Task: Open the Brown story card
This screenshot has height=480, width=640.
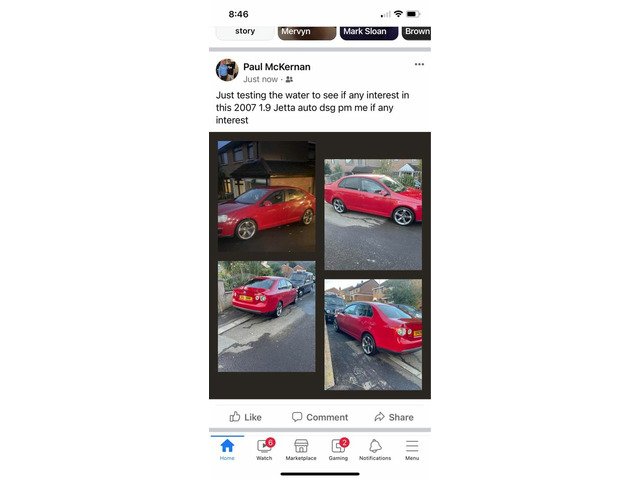Action: 416,33
